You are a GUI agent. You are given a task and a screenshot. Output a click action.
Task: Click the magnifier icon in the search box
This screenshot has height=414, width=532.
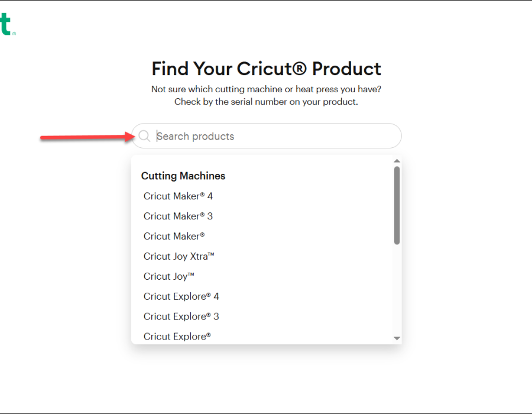click(x=144, y=137)
